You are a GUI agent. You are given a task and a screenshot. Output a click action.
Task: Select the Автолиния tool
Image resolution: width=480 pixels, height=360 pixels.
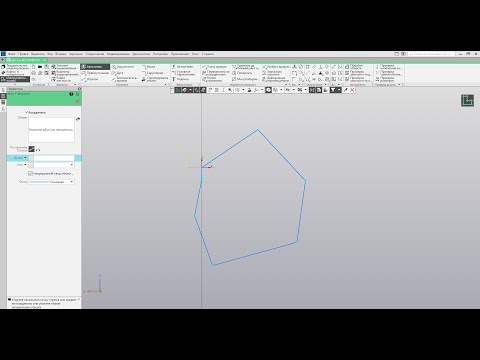coord(95,67)
